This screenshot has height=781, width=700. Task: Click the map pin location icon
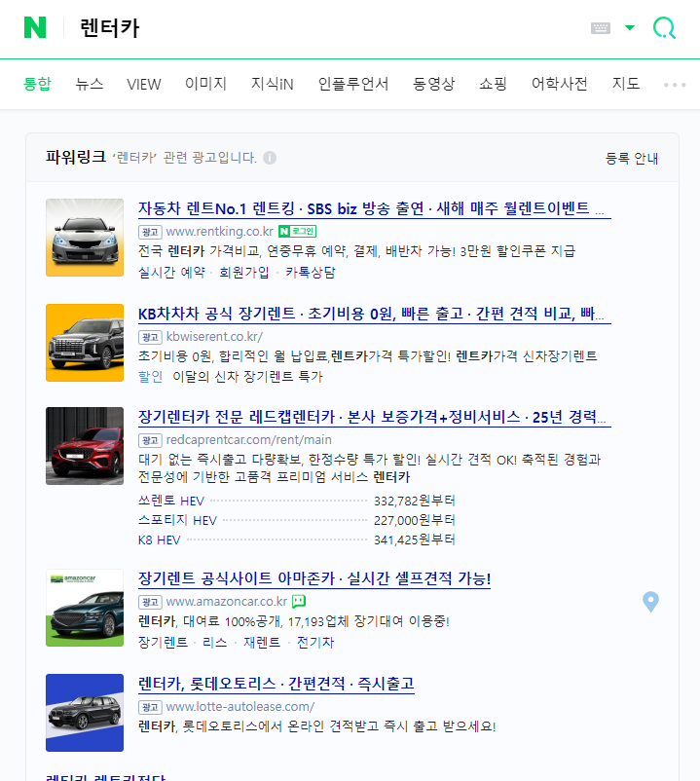tap(651, 602)
